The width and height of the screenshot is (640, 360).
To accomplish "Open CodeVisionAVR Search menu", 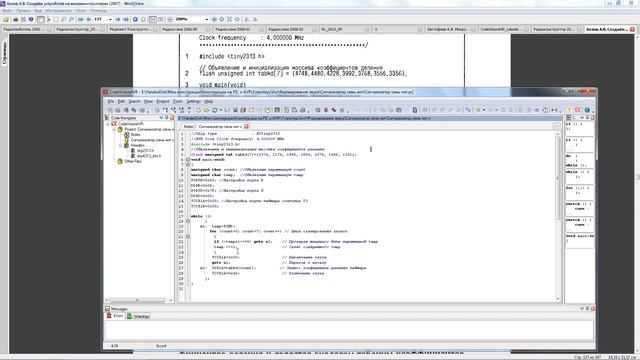I will pyautogui.click(x=134, y=101).
